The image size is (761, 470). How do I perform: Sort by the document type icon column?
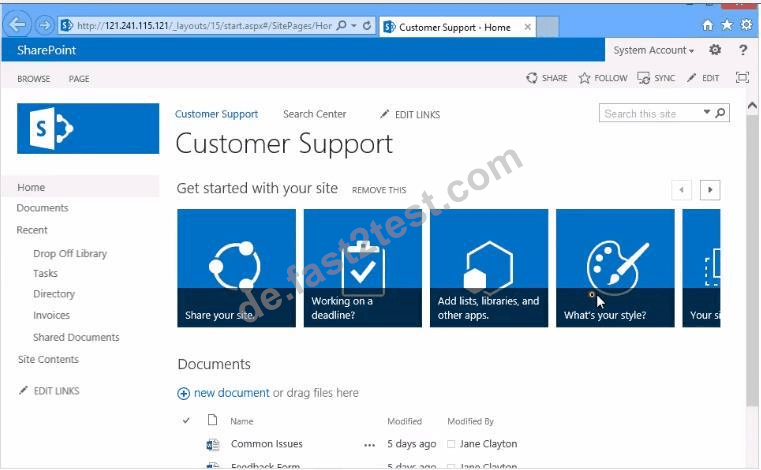point(212,420)
